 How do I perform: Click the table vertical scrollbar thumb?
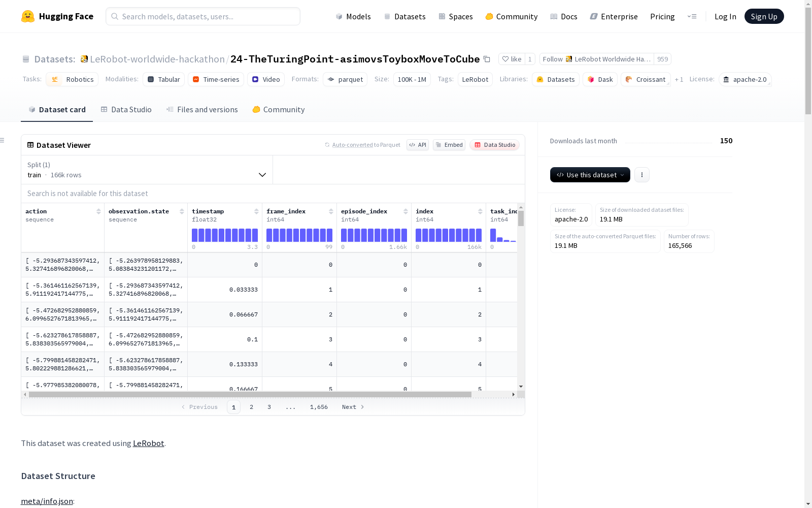pyautogui.click(x=521, y=218)
